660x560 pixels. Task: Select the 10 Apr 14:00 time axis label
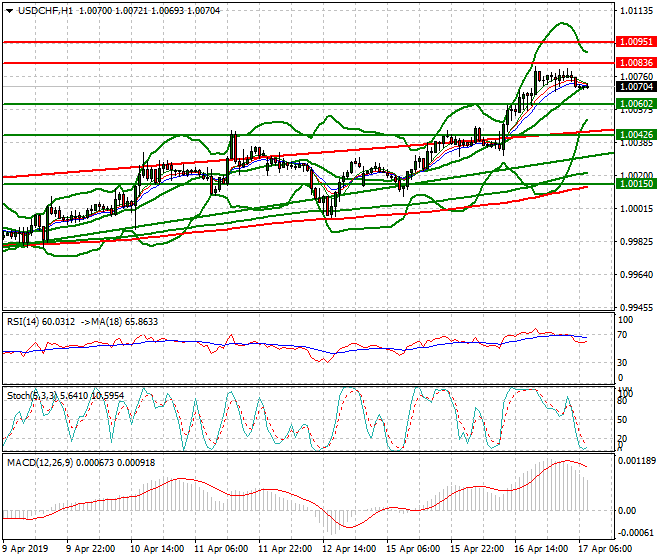pyautogui.click(x=157, y=549)
